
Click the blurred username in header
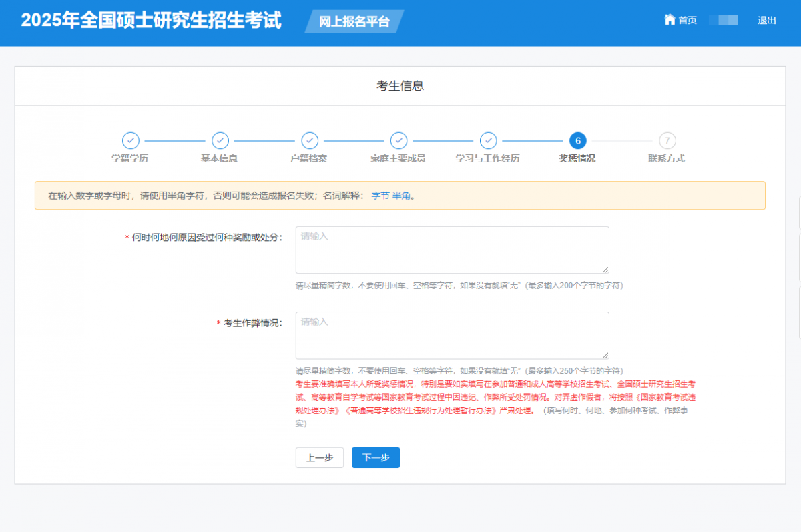coord(724,21)
